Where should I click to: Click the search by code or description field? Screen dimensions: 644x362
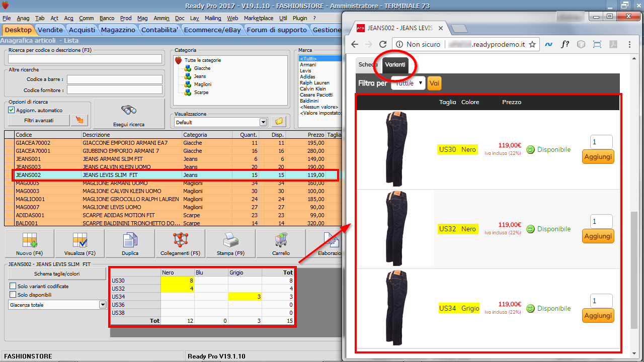85,59
